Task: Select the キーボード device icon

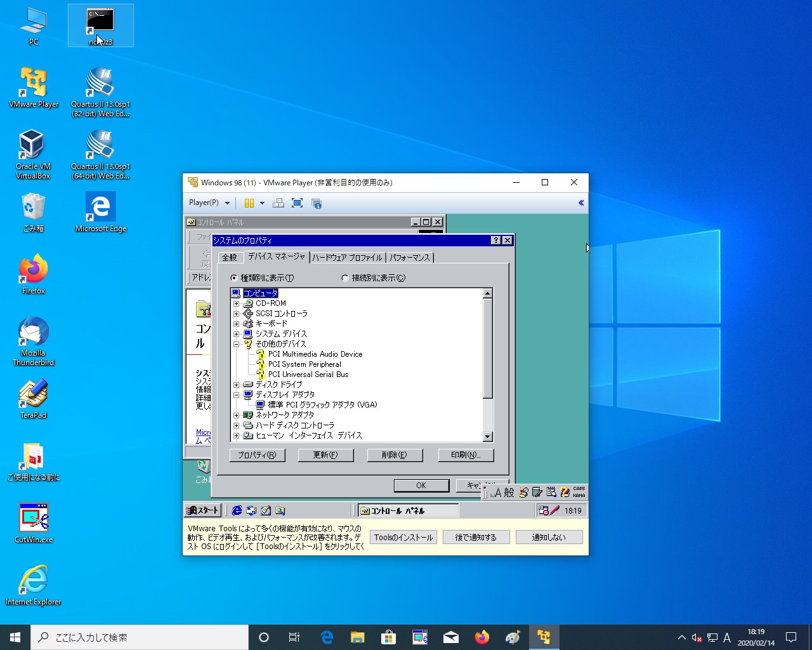Action: click(x=248, y=324)
